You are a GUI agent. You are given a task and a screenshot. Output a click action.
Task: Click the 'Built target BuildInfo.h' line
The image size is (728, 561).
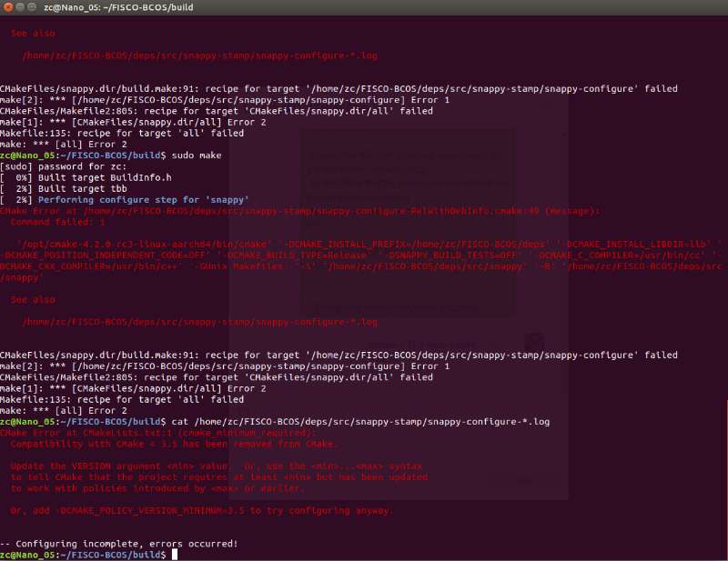(x=86, y=177)
